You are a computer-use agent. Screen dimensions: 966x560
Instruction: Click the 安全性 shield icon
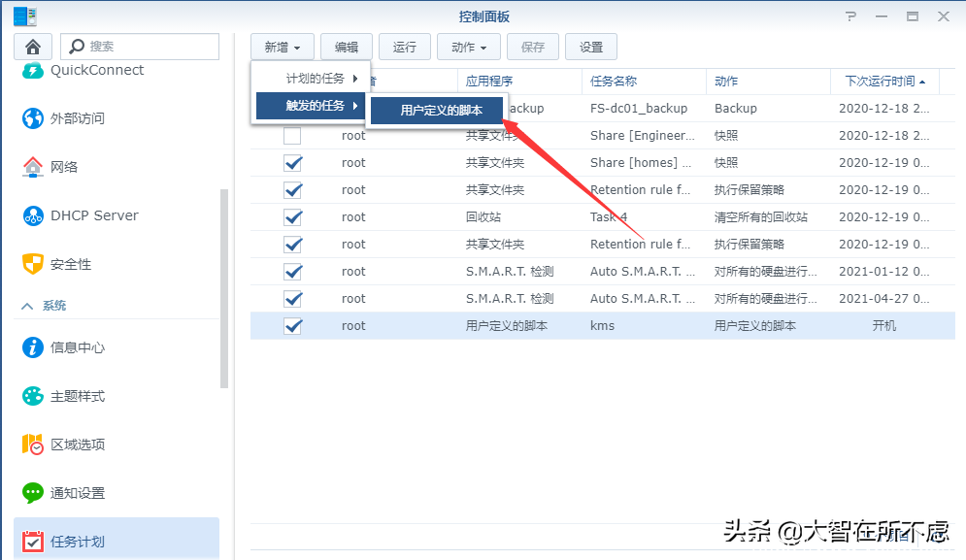point(33,264)
